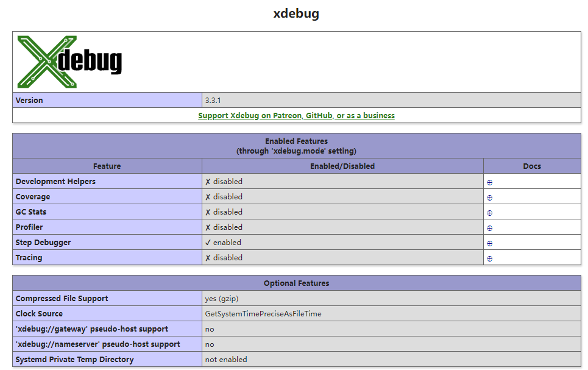Click the disabled status of Tracing
Viewport: 588px width, 370px height.
tap(224, 257)
